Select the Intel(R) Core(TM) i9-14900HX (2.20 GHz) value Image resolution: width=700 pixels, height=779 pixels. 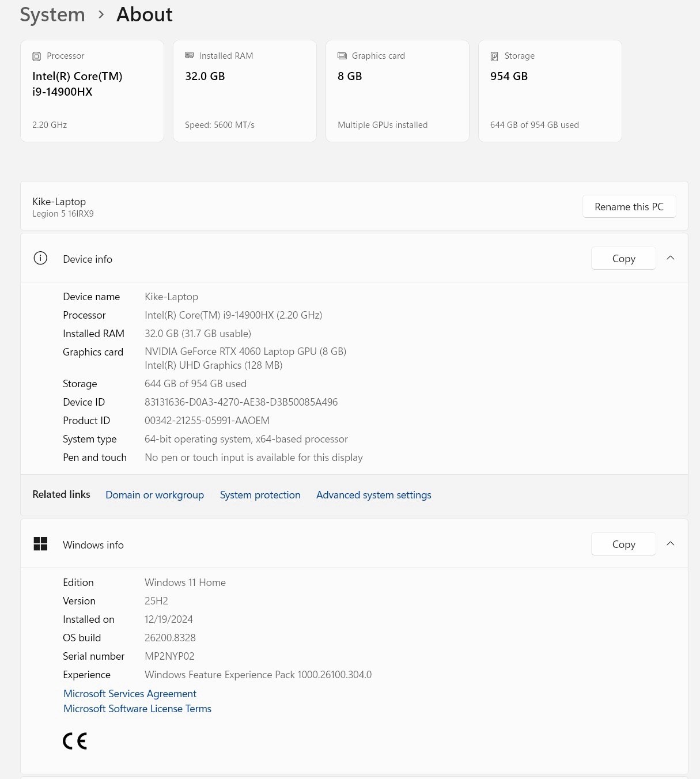point(233,315)
